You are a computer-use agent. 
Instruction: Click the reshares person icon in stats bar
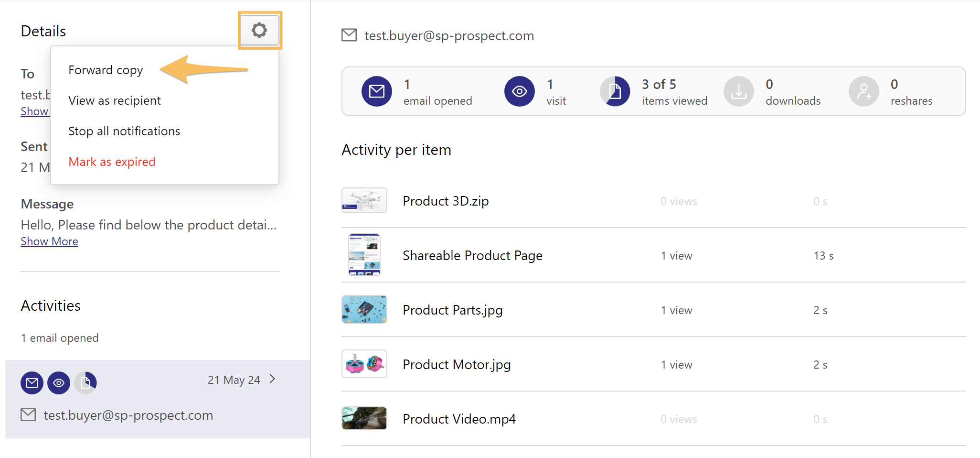pos(863,91)
